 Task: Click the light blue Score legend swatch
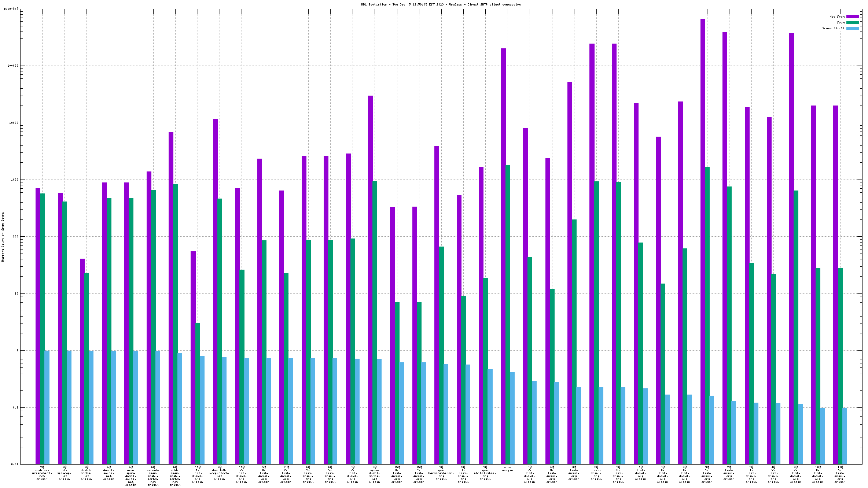click(x=852, y=28)
